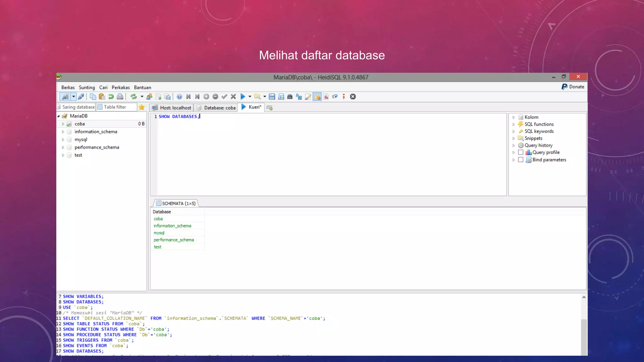The image size is (644, 362).
Task: Switch to the Database: coba tab
Action: 216,107
